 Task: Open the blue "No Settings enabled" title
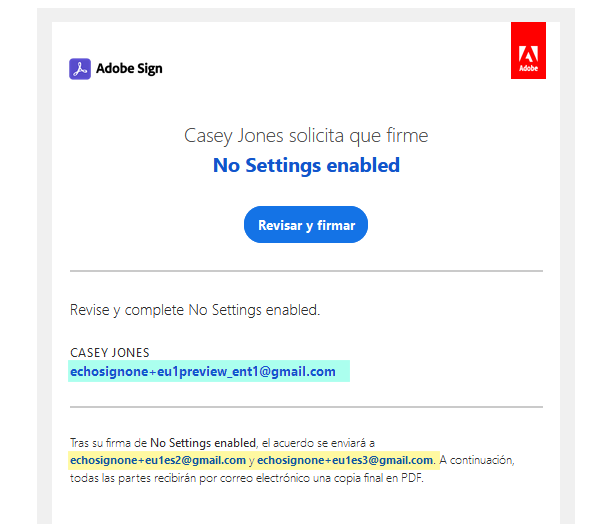pyautogui.click(x=306, y=165)
